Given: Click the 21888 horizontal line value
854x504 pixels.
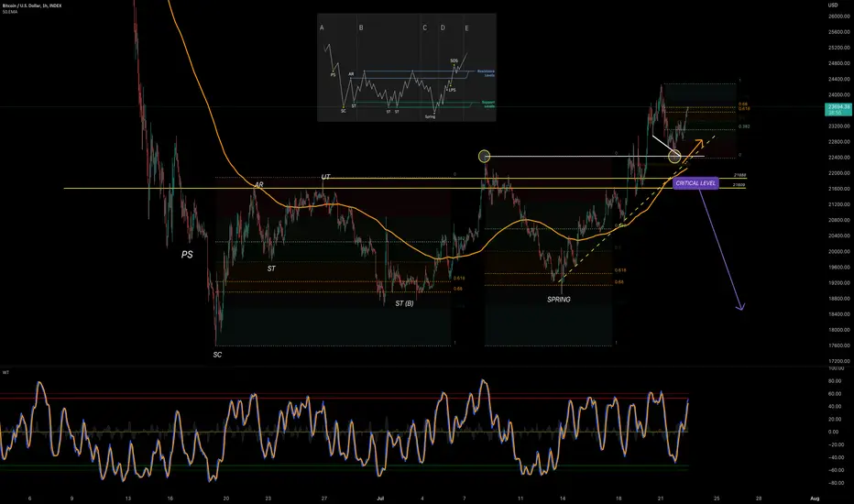Looking at the screenshot, I should click(739, 175).
